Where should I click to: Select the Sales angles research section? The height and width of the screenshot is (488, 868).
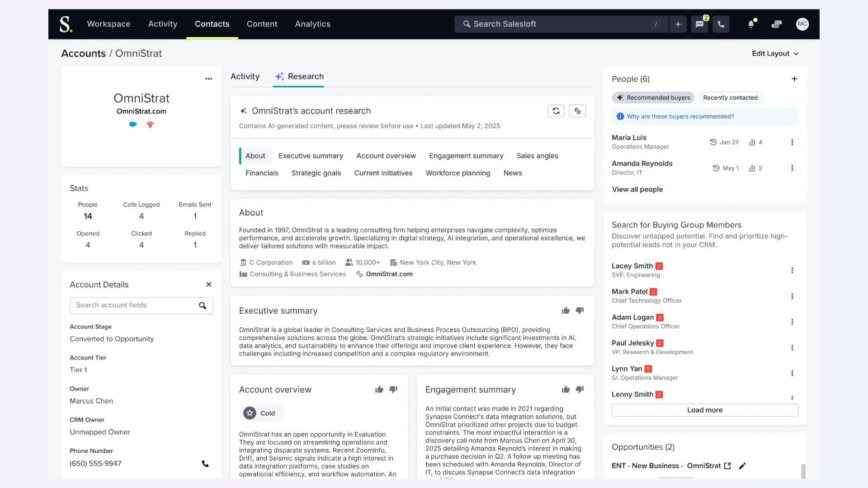click(537, 156)
